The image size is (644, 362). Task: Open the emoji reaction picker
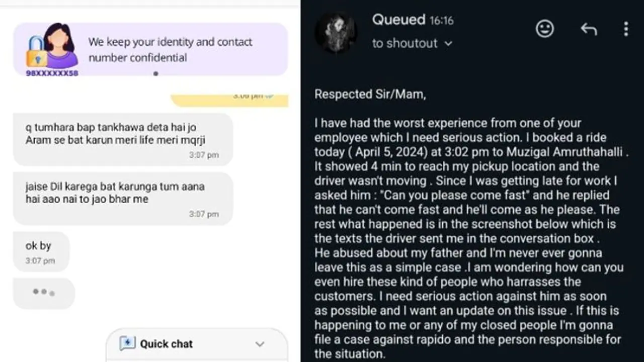pos(545,29)
